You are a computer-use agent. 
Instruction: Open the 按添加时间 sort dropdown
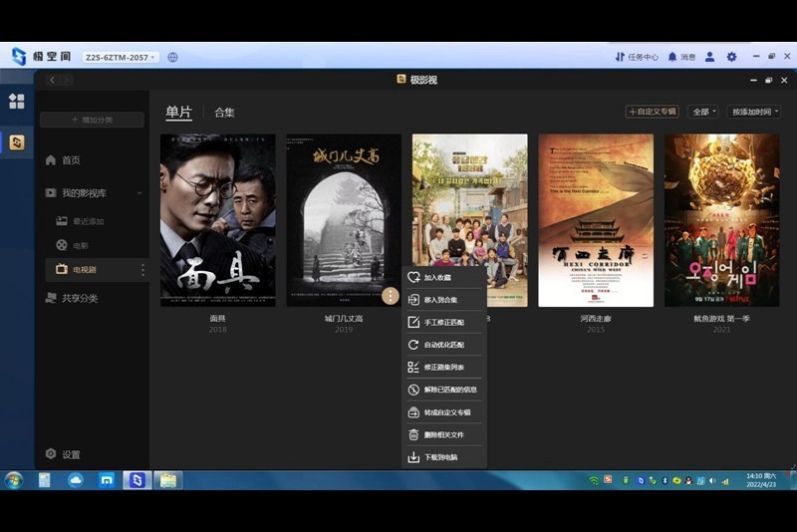tap(754, 112)
